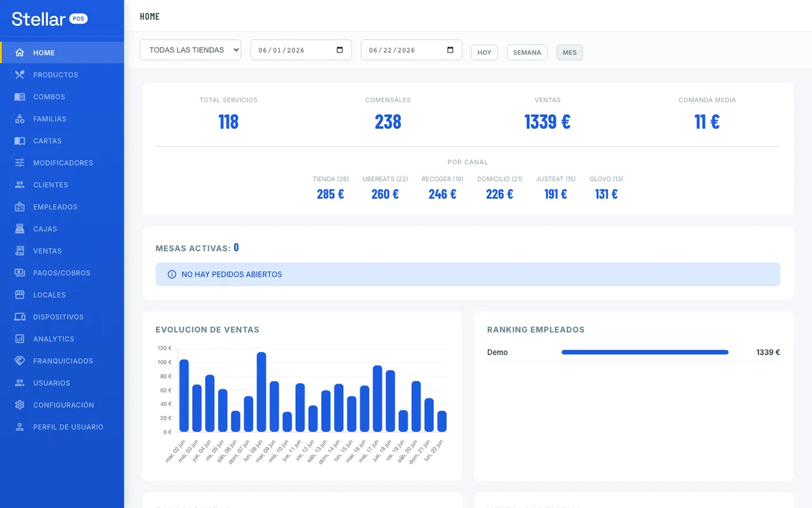Open calendar picker on start date 06/01/2026
812x508 pixels.
[339, 50]
